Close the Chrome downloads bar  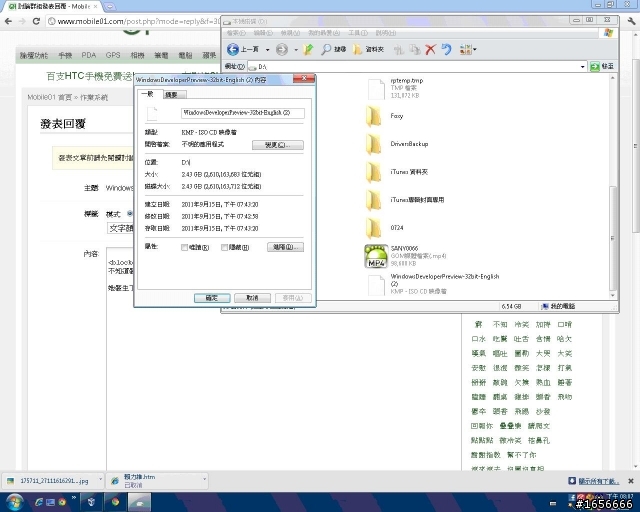click(x=631, y=481)
